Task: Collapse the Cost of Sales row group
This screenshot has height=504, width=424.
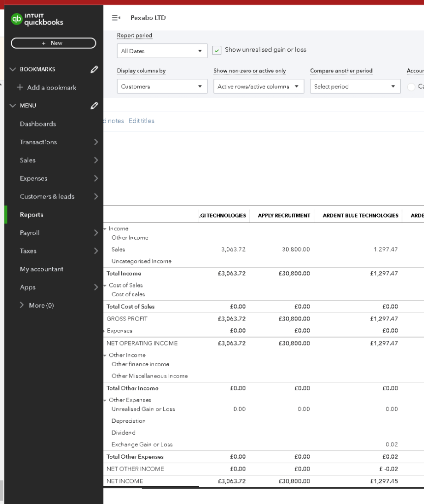Action: click(x=105, y=285)
